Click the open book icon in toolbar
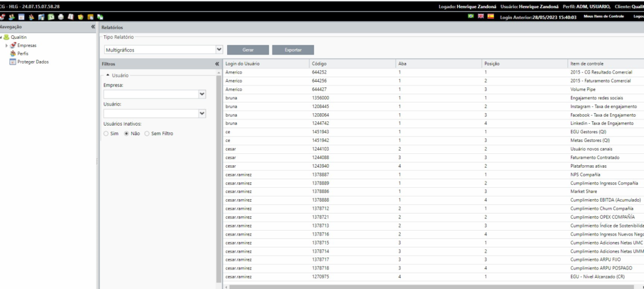The width and height of the screenshot is (644, 289). (70, 17)
